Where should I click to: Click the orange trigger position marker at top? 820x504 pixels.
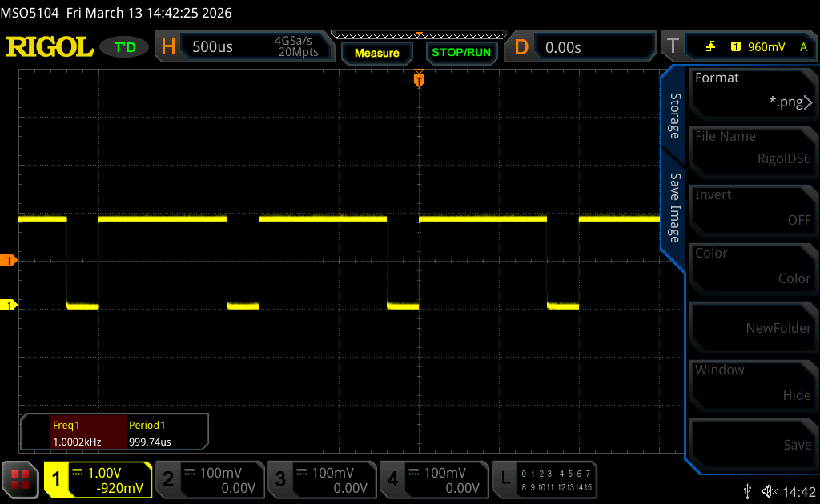[x=419, y=80]
